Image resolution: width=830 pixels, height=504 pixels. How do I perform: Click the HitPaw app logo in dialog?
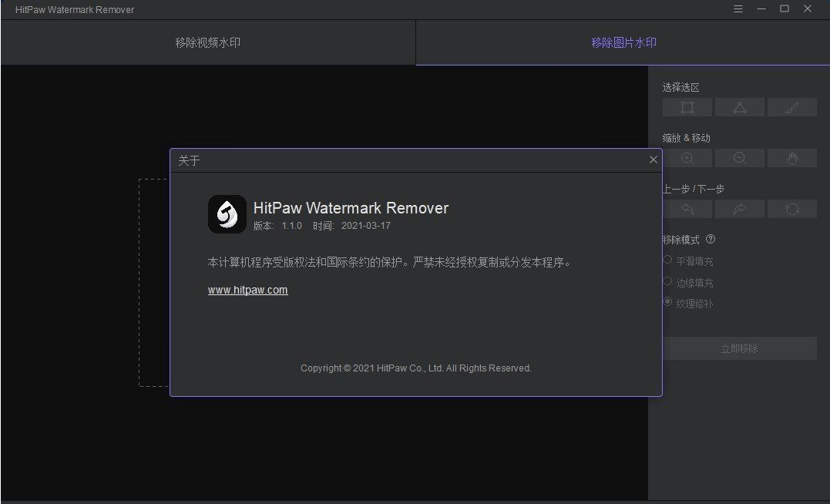click(x=227, y=214)
